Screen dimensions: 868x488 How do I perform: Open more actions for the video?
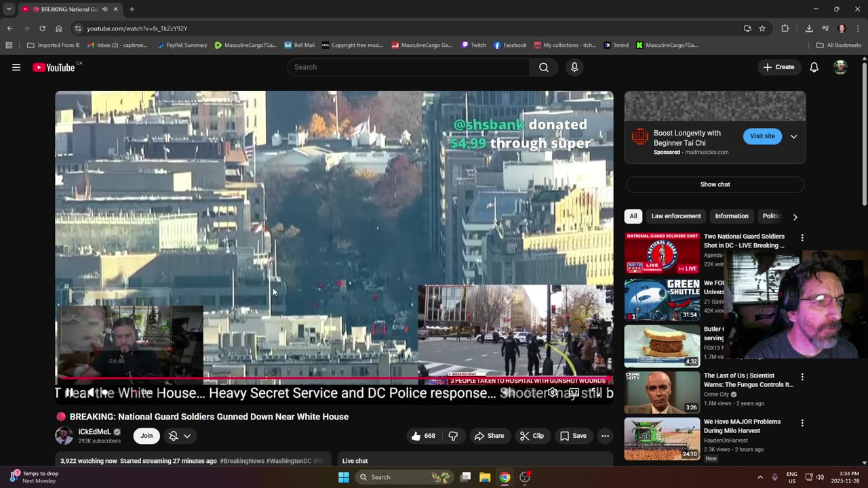point(605,436)
